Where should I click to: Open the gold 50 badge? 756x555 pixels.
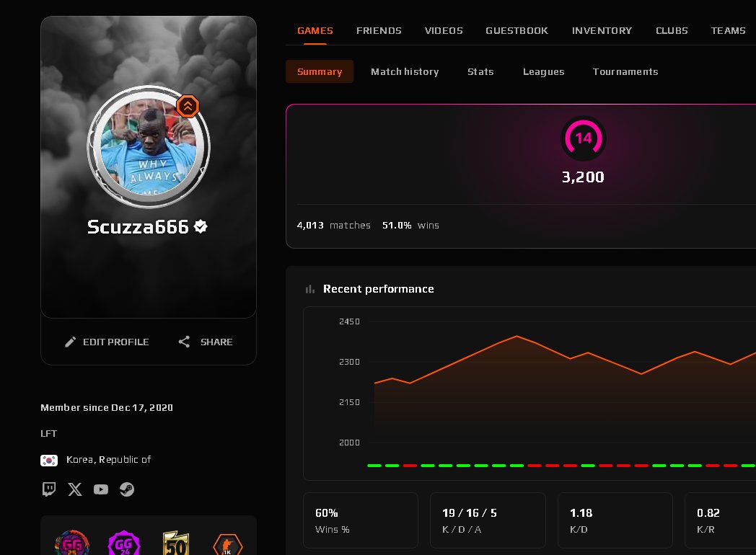[x=176, y=543]
